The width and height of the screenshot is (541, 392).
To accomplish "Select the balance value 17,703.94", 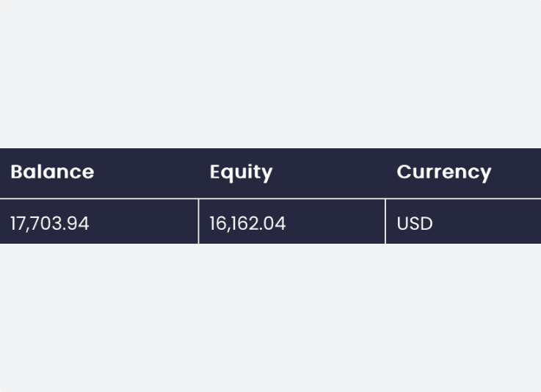I will click(x=50, y=223).
